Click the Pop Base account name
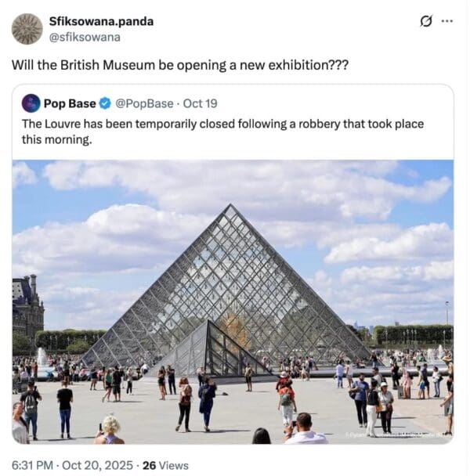Image resolution: width=470 pixels, height=476 pixels. coord(70,103)
